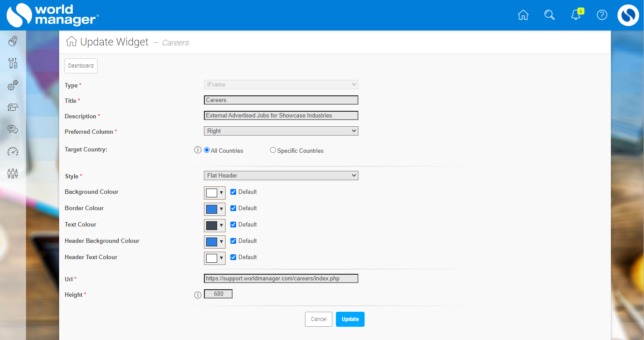
Task: Expand the Header Text Colour picker
Action: pos(221,258)
